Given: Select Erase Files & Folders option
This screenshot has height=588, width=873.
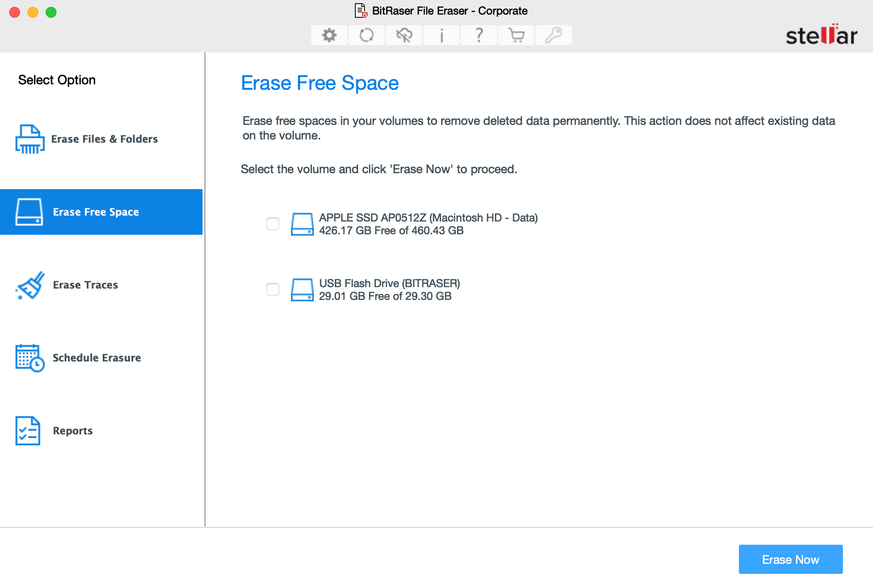Looking at the screenshot, I should coord(101,139).
